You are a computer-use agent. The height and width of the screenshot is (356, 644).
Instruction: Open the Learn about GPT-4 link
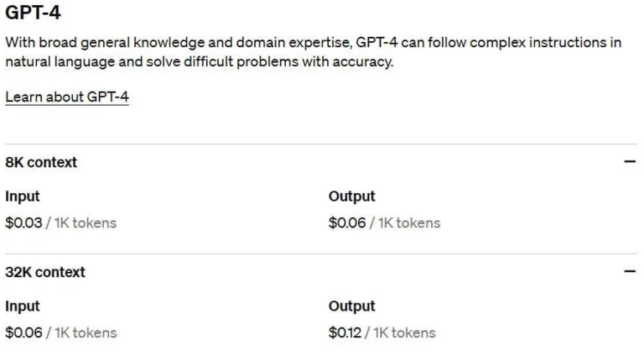coord(67,97)
